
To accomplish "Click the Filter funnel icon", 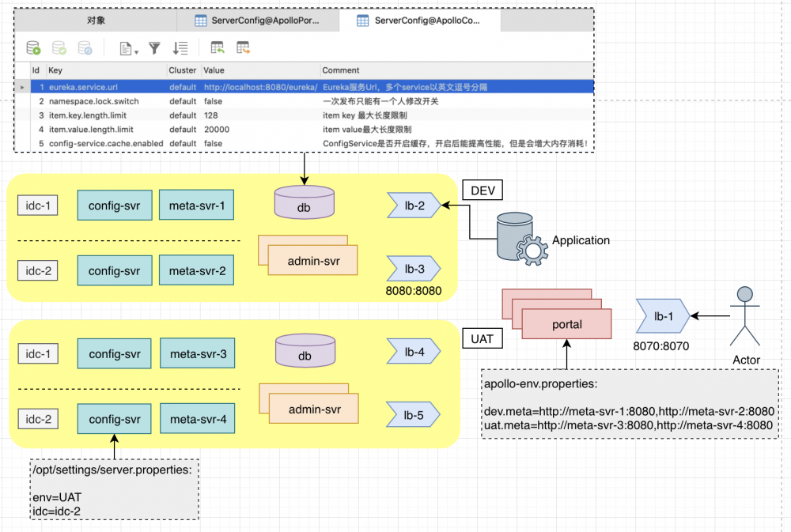I will click(x=154, y=48).
